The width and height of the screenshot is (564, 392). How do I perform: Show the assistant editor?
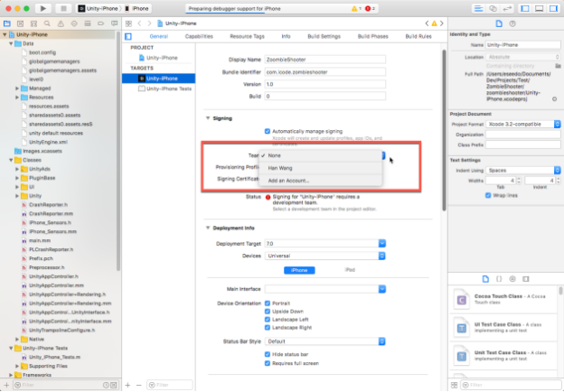tap(493, 9)
